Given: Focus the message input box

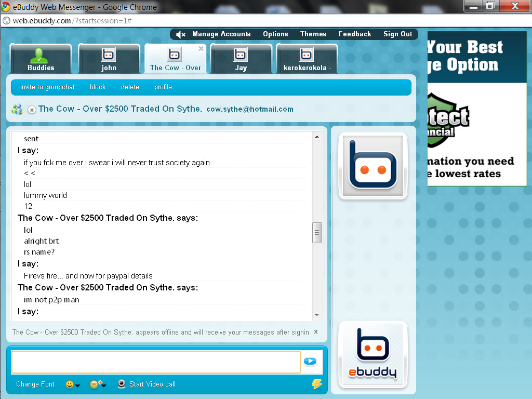Looking at the screenshot, I should click(156, 362).
